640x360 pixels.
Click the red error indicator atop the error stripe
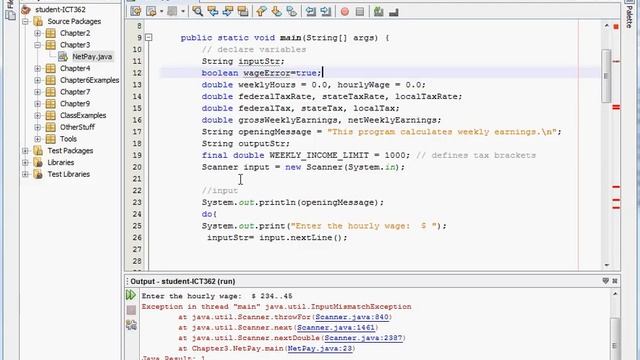pos(616,27)
